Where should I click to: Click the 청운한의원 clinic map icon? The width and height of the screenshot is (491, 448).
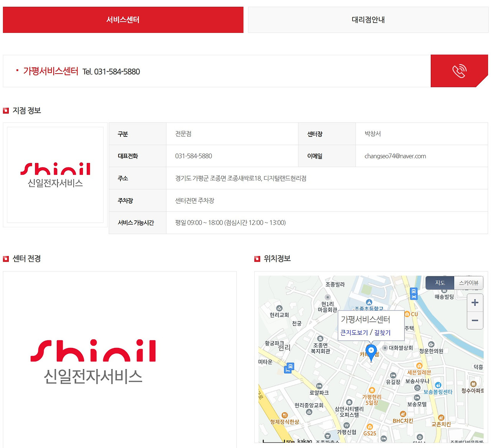pyautogui.click(x=431, y=344)
